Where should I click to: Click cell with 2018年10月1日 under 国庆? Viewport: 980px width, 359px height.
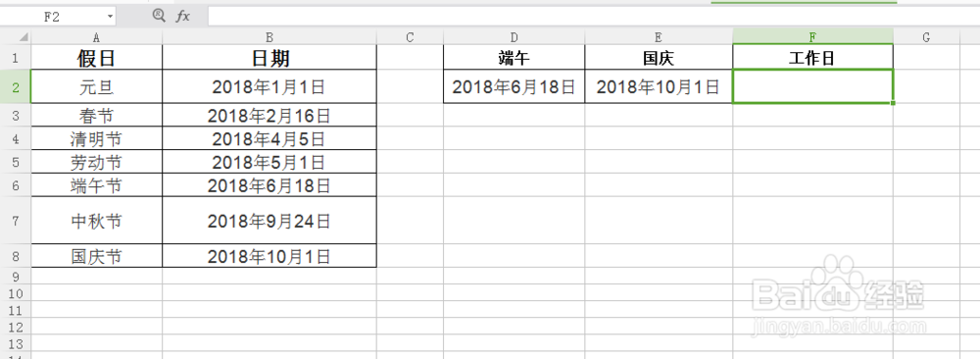(x=659, y=86)
